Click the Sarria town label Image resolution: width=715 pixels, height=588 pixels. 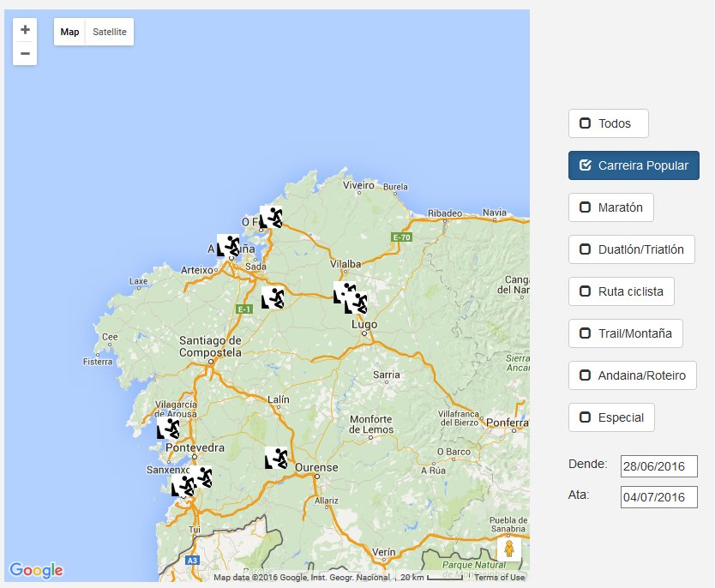387,375
